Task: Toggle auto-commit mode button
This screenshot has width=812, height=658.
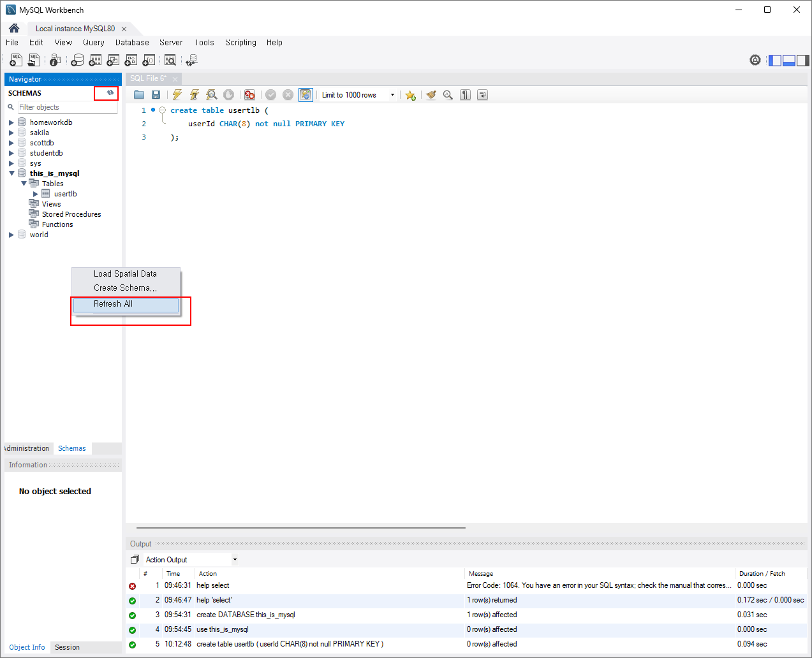Action: pyautogui.click(x=306, y=95)
